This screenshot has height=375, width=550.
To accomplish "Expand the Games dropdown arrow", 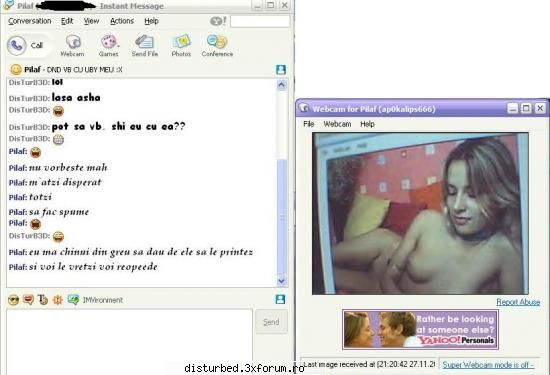I will (118, 46).
